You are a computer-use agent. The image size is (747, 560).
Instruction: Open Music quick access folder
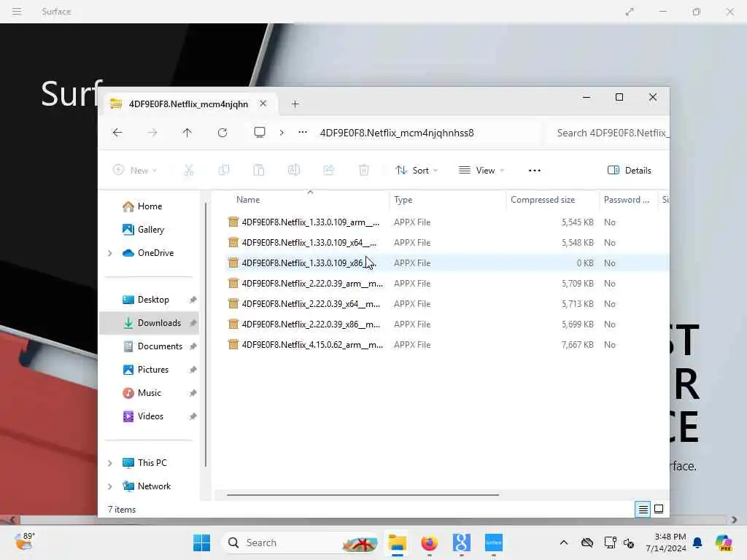(x=149, y=393)
